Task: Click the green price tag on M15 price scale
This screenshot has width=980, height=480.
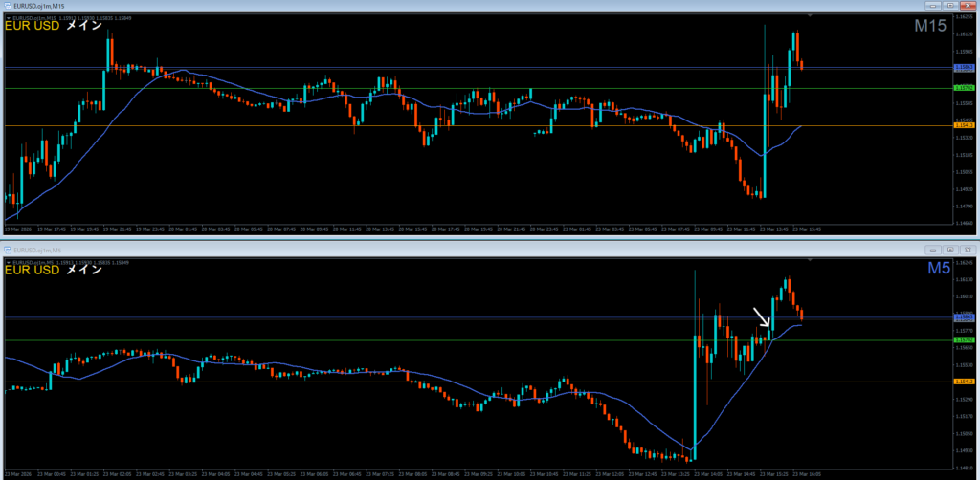Action: 965,88
